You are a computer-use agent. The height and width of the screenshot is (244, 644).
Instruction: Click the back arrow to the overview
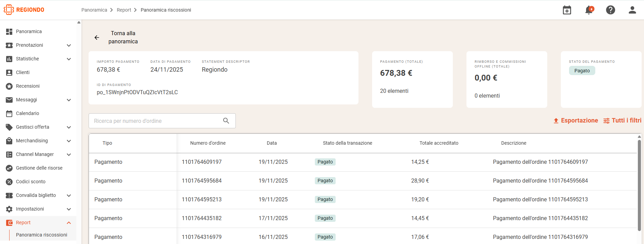click(x=97, y=38)
